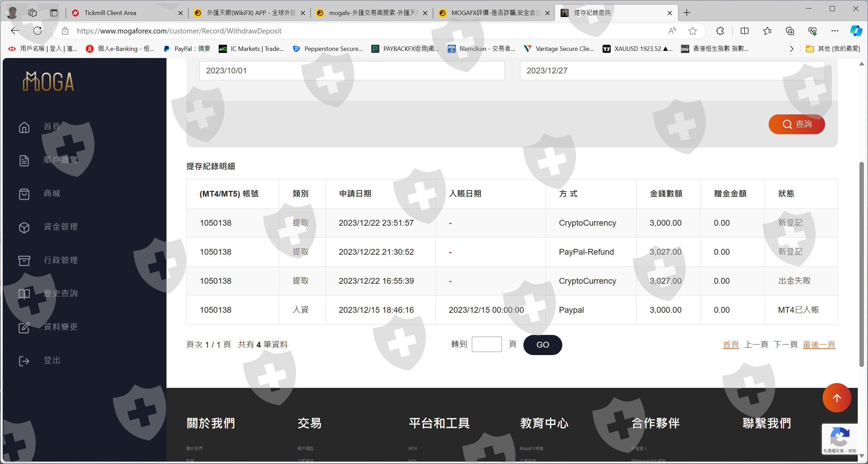Add page to favorites star icon

(x=692, y=31)
